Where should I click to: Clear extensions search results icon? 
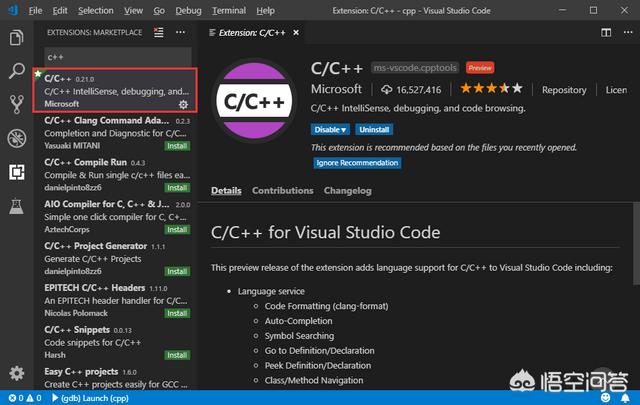158,32
